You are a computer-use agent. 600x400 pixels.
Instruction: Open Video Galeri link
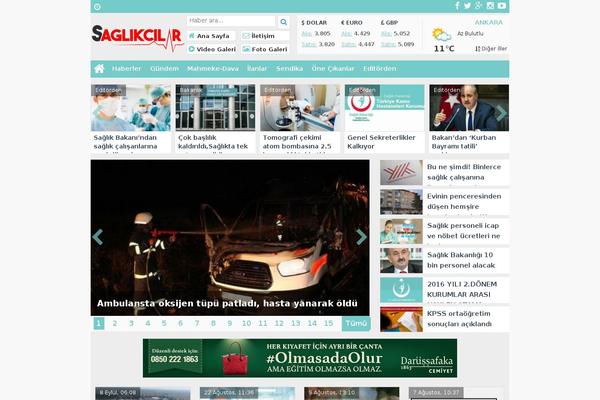pyautogui.click(x=212, y=49)
